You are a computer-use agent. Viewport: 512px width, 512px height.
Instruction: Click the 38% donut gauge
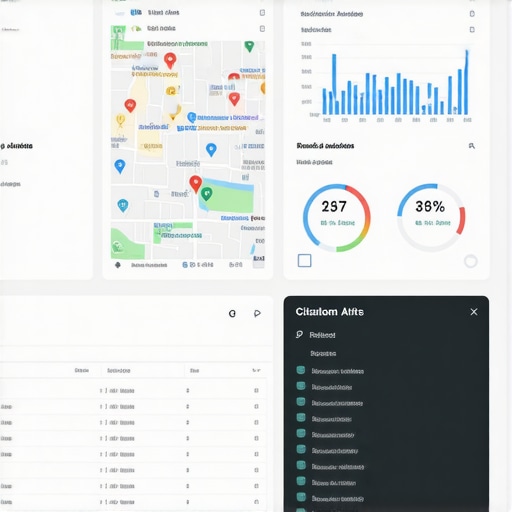(431, 217)
